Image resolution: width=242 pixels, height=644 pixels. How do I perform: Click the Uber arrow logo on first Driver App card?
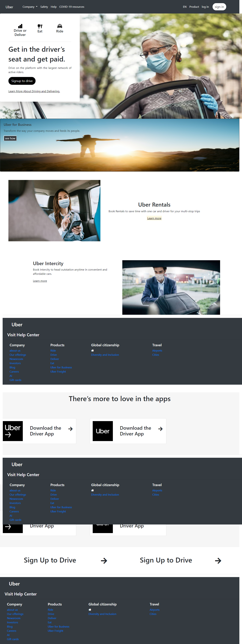pos(13,431)
